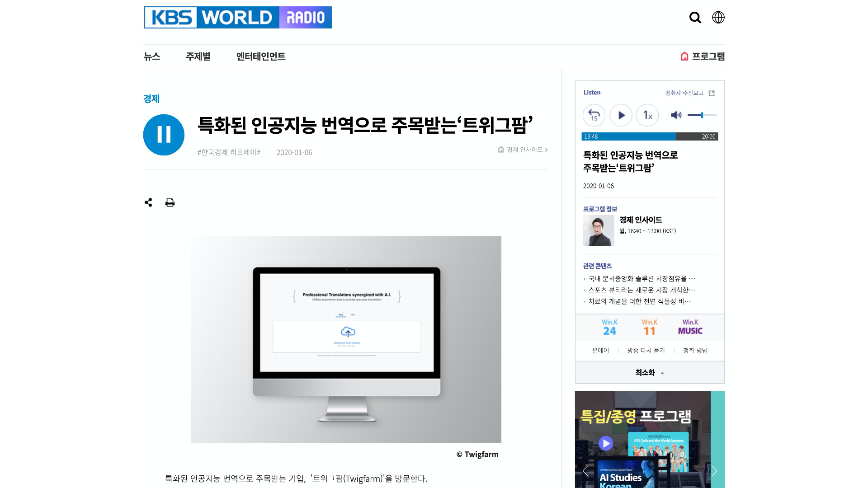Click the sidebar title 특화된 인공지능 번역으로

[630, 161]
